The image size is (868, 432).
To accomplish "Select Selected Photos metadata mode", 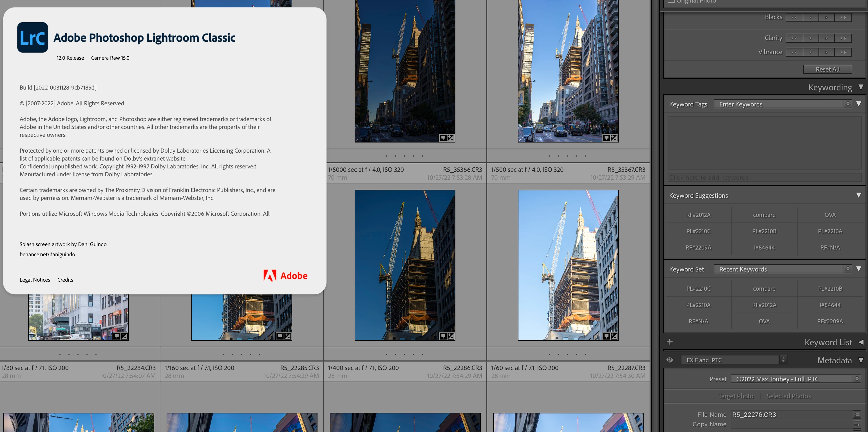I will tap(788, 396).
